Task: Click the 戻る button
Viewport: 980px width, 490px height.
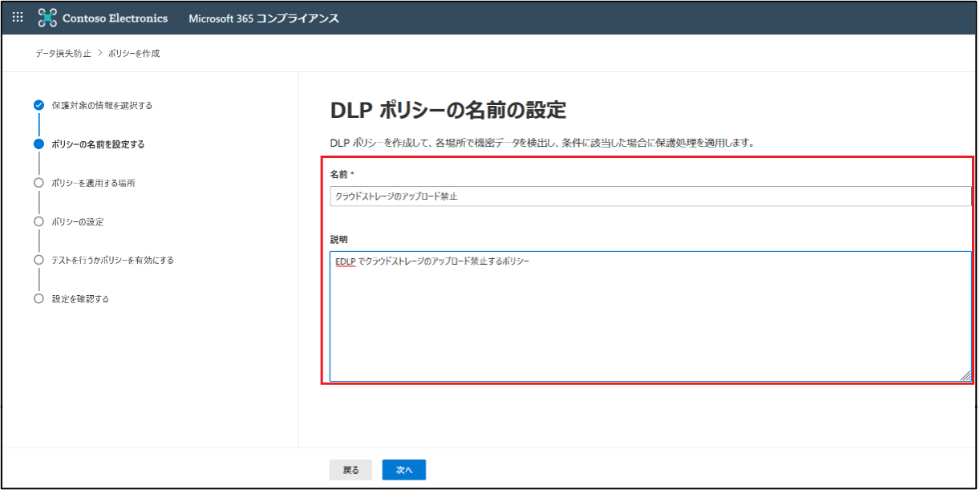Action: [350, 470]
